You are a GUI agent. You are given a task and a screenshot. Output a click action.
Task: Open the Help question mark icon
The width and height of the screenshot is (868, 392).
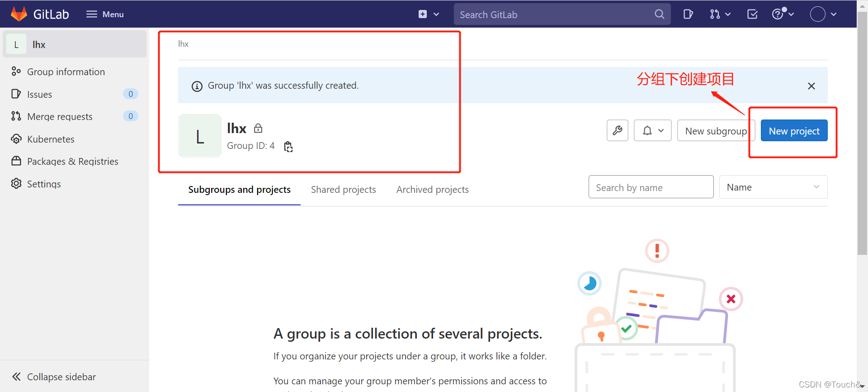click(x=778, y=14)
